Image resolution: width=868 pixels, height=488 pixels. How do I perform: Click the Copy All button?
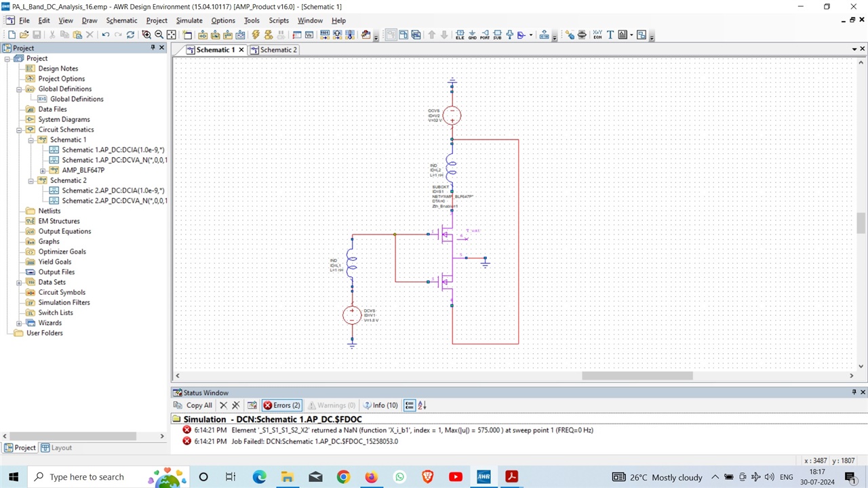tap(194, 405)
